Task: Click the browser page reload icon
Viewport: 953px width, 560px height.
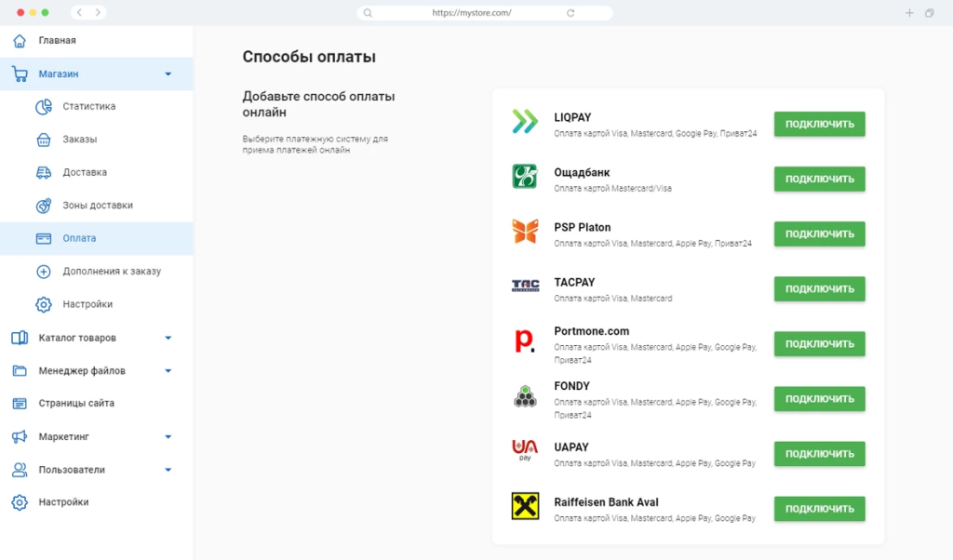Action: [570, 13]
